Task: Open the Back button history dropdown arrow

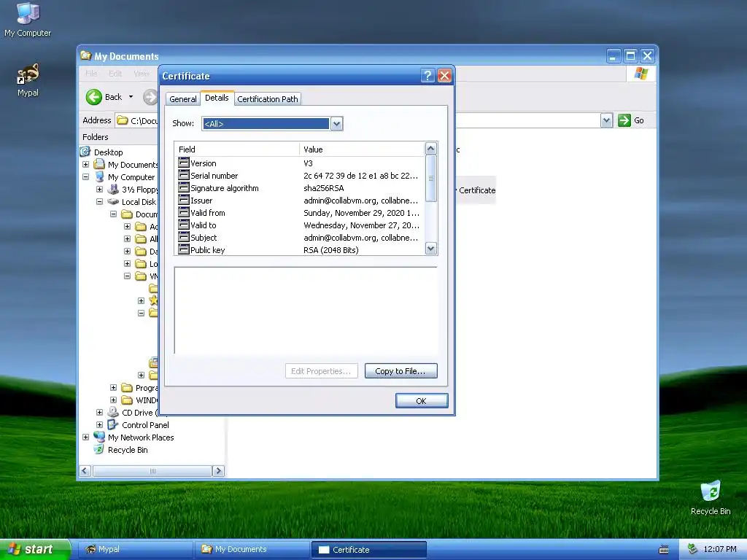Action: click(131, 97)
